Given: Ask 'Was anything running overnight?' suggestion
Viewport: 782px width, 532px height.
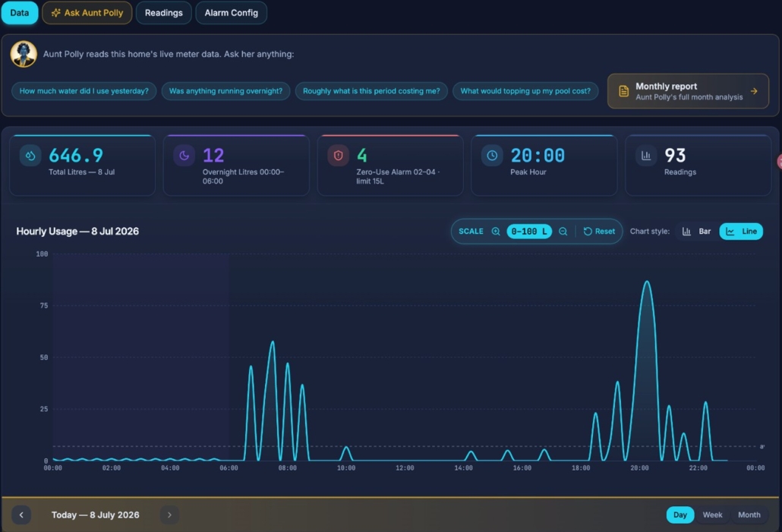Looking at the screenshot, I should (225, 91).
